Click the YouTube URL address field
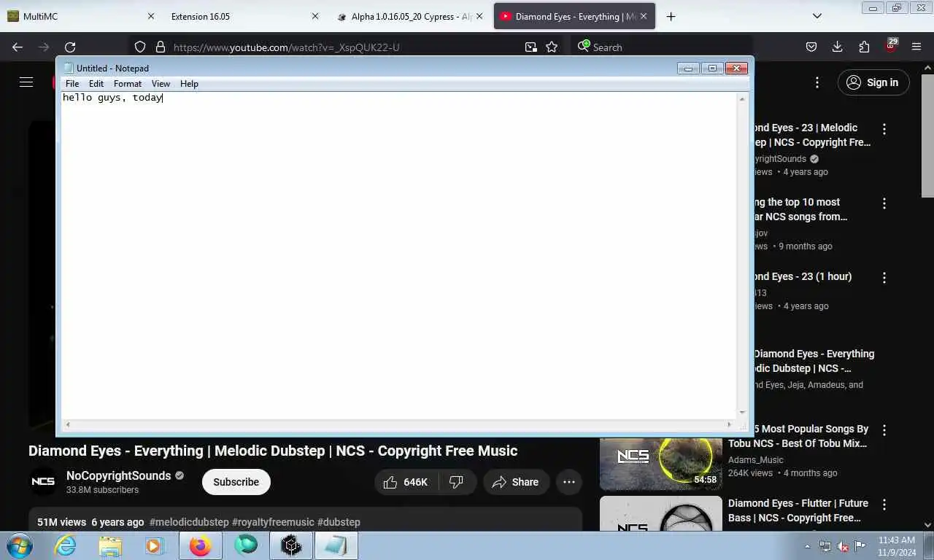 click(343, 47)
